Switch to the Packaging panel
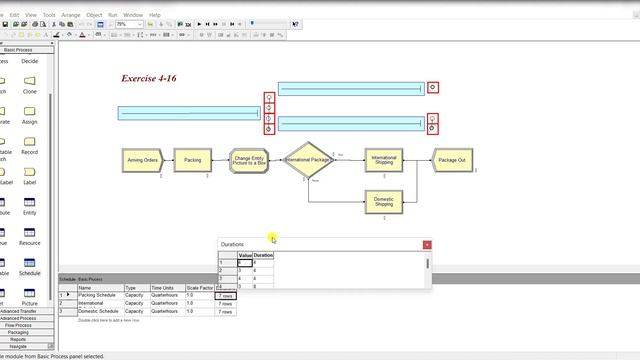The image size is (640, 360). [x=27, y=332]
